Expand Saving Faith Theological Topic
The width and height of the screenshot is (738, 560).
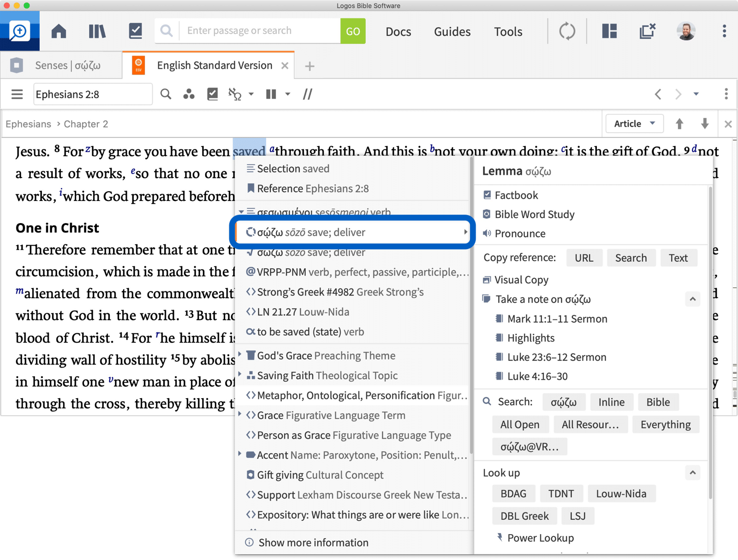point(240,374)
